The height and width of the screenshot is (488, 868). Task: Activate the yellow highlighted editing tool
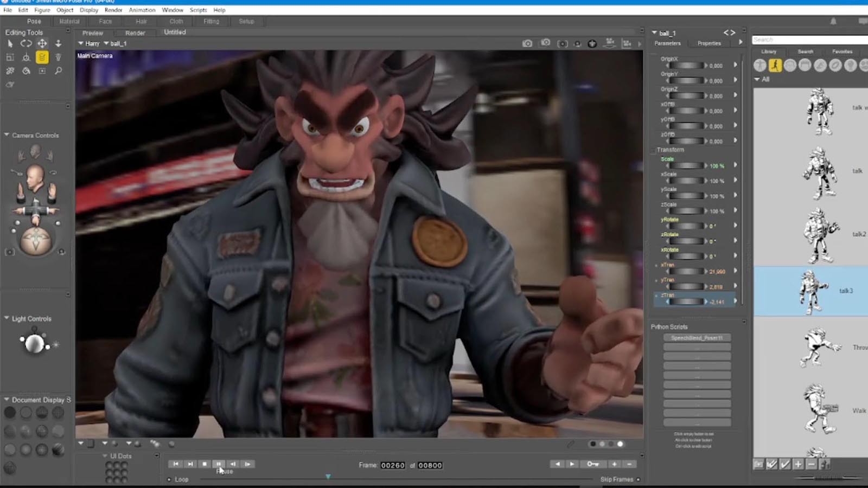click(42, 57)
